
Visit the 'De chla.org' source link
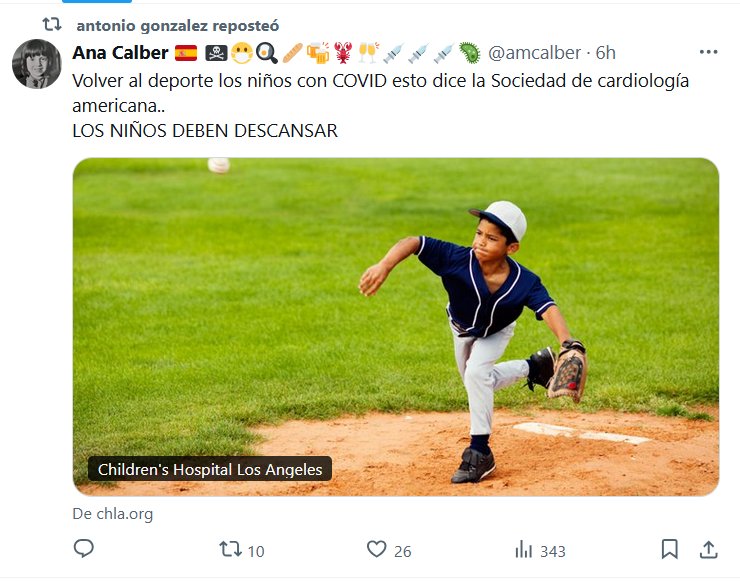pos(113,514)
